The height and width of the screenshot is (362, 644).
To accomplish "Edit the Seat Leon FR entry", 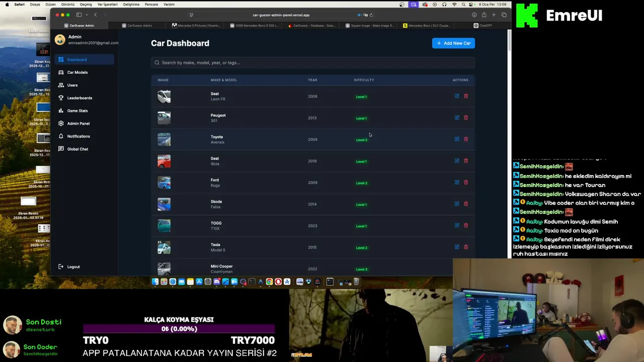I will pos(457,96).
